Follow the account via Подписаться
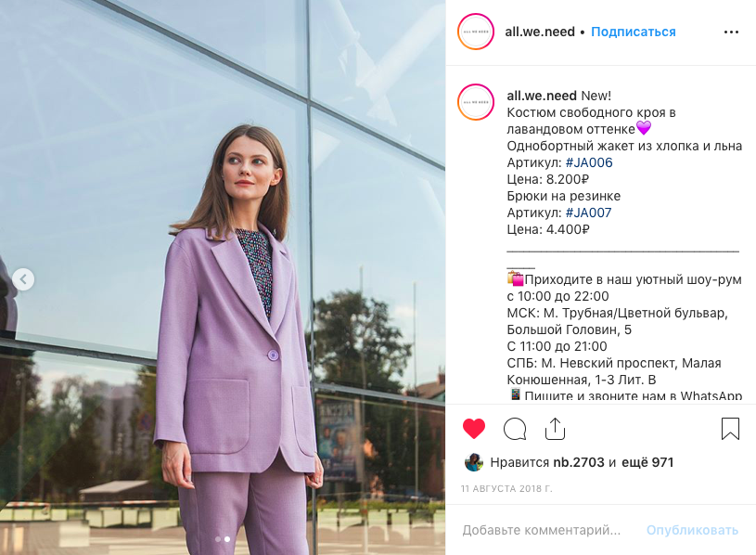 [633, 32]
